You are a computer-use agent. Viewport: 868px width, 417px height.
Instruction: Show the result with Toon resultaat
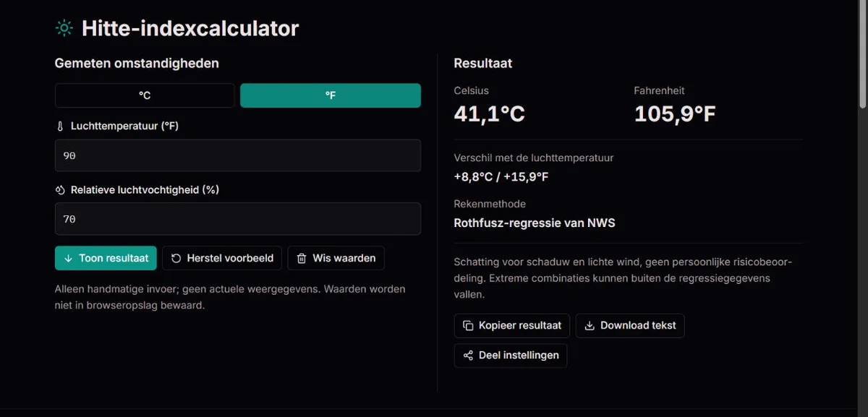pos(106,258)
